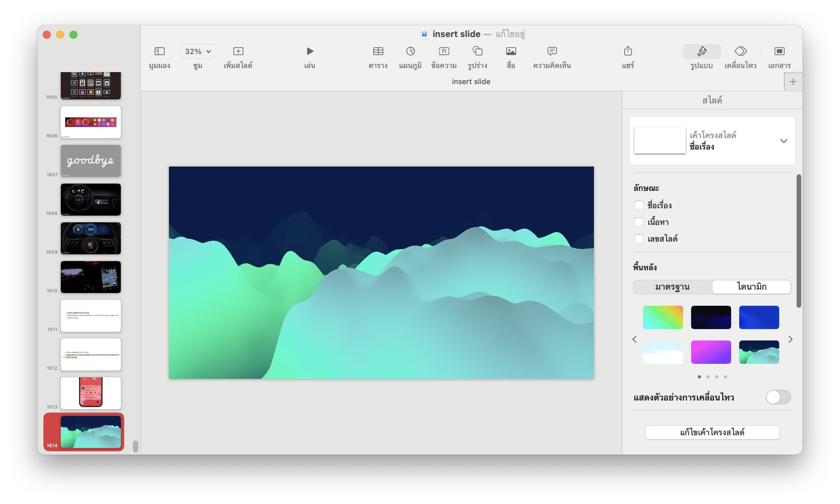Select the goodbye slide thumbnail 1607

pyautogui.click(x=91, y=161)
